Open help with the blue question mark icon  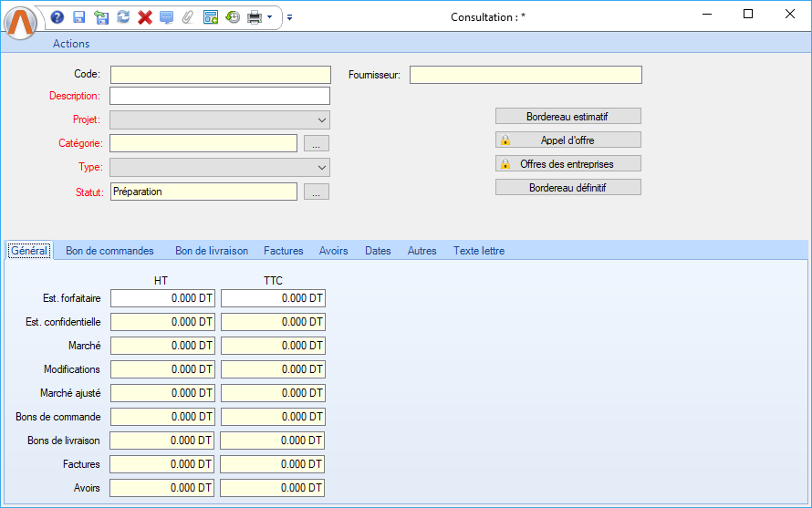point(57,17)
